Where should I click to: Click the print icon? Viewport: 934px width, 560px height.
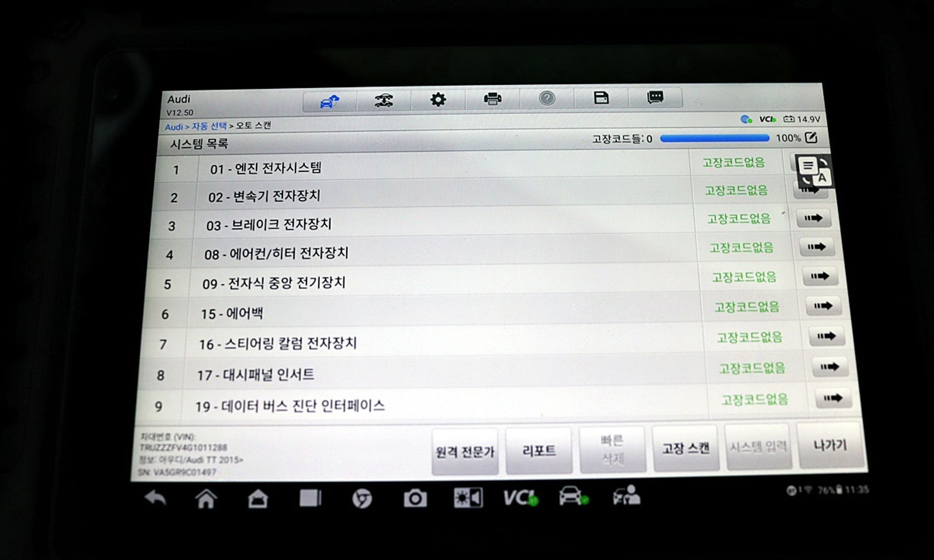(492, 99)
